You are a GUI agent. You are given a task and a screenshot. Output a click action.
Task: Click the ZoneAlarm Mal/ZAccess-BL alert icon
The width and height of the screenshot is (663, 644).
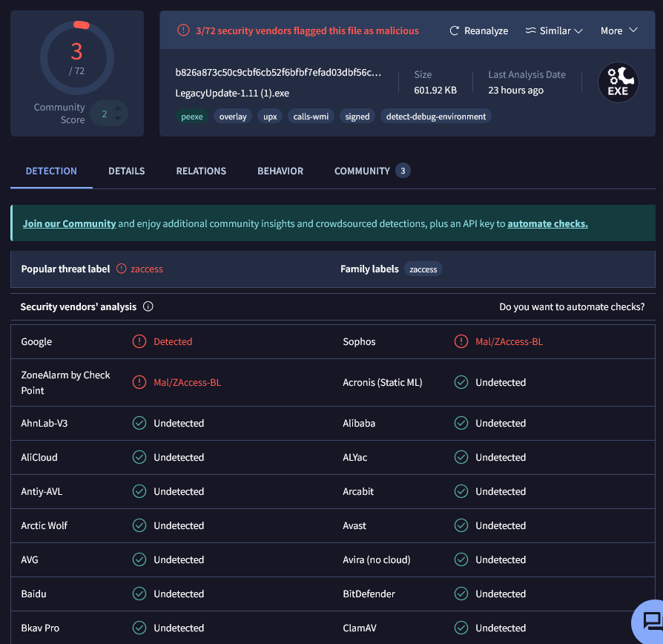pyautogui.click(x=139, y=382)
